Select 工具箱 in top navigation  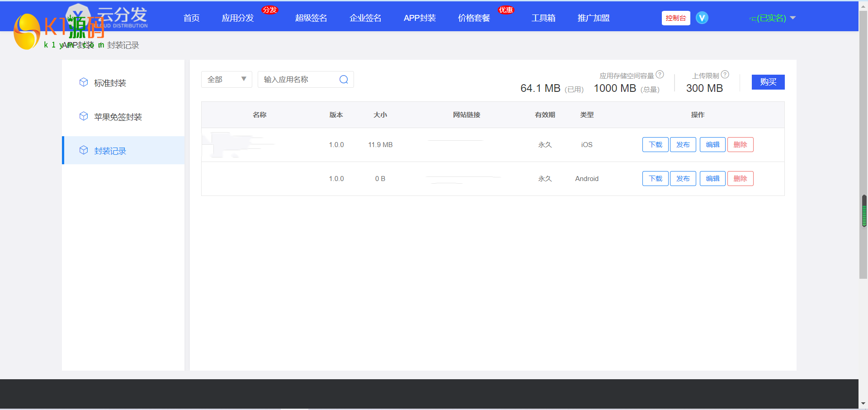click(x=543, y=18)
